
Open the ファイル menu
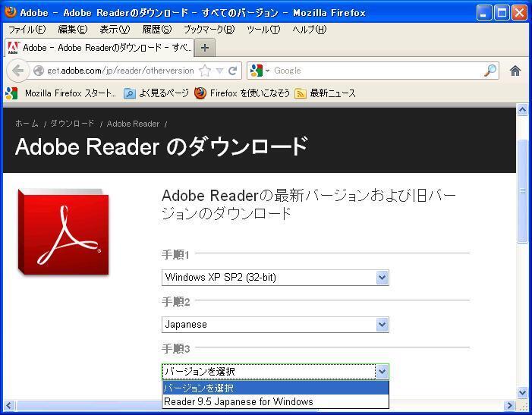[x=27, y=30]
